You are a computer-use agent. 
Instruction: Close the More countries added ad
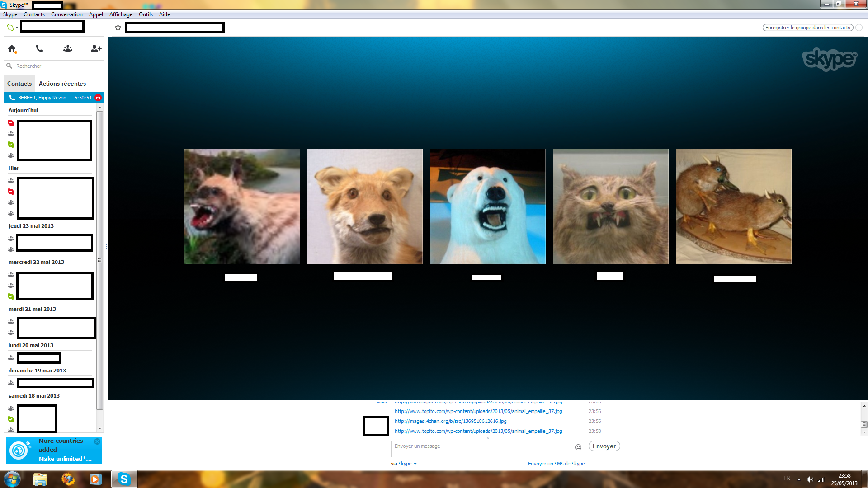click(x=97, y=441)
